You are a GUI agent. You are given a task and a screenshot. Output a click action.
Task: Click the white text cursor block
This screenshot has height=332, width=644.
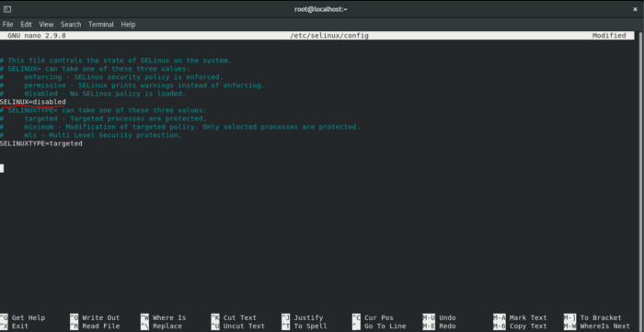(x=2, y=168)
